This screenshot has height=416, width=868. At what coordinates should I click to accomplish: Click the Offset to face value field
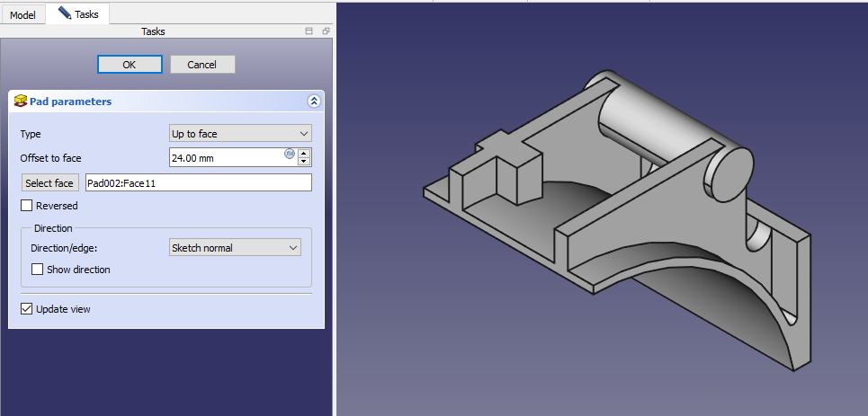pos(225,158)
